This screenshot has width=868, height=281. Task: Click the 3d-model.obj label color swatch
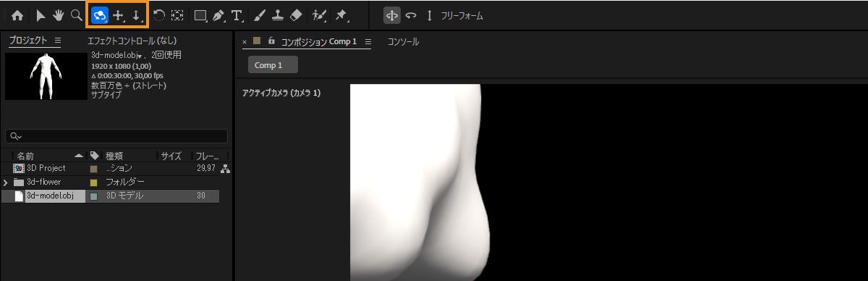coord(93,196)
